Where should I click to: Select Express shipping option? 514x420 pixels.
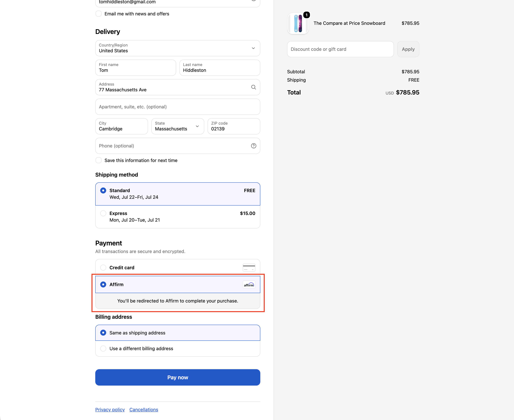pos(178,216)
